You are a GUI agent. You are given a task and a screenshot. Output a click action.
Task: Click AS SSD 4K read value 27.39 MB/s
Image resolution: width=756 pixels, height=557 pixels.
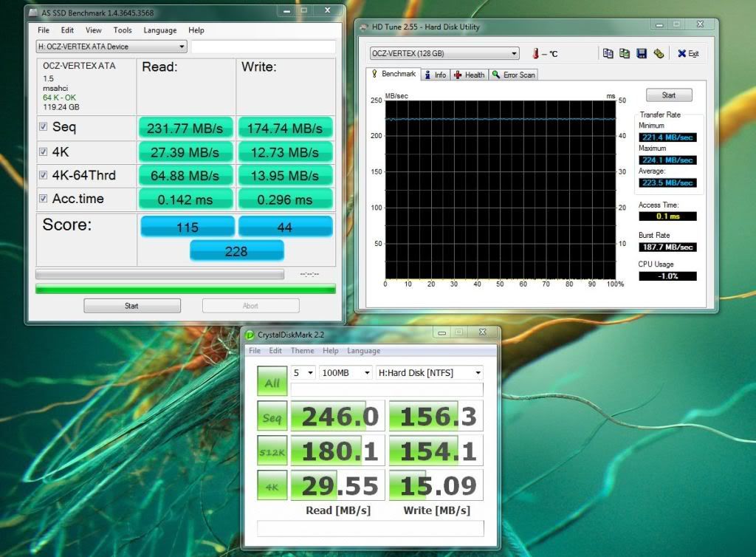pos(185,152)
